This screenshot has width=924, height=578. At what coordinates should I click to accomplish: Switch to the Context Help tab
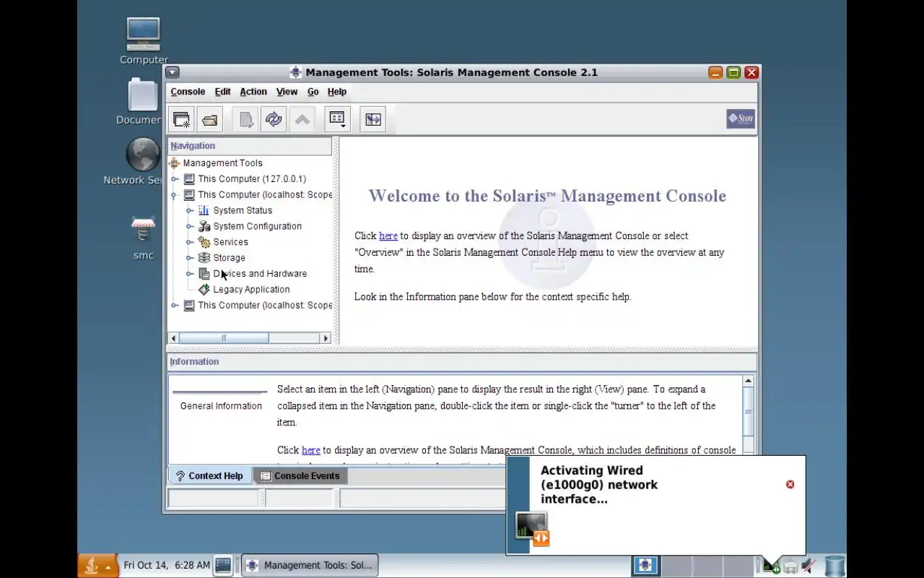(x=210, y=476)
